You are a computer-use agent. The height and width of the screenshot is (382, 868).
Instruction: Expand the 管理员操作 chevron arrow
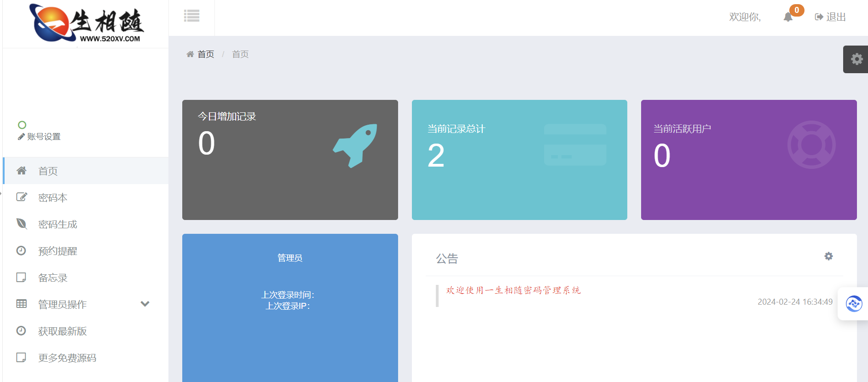(145, 304)
